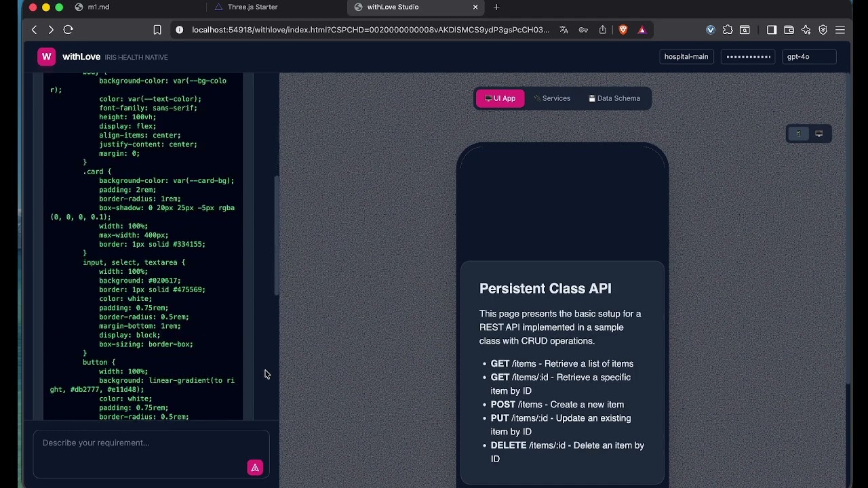Image resolution: width=868 pixels, height=488 pixels.
Task: Close the withLove Studio tab
Action: pyautogui.click(x=475, y=7)
